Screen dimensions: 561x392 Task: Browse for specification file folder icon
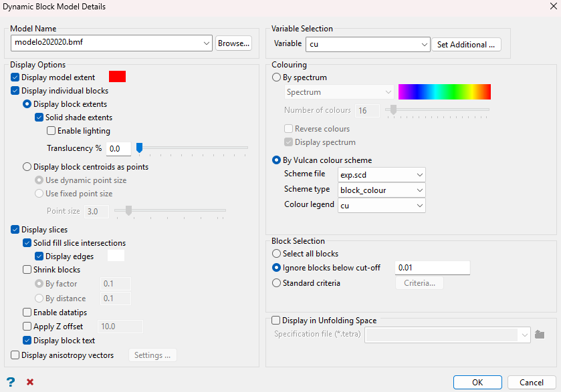click(540, 335)
